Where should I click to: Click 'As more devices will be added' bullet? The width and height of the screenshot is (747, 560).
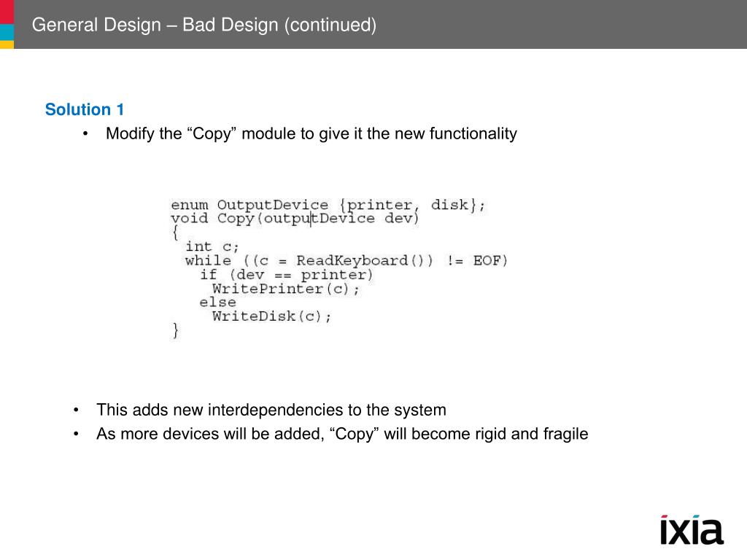(342, 434)
